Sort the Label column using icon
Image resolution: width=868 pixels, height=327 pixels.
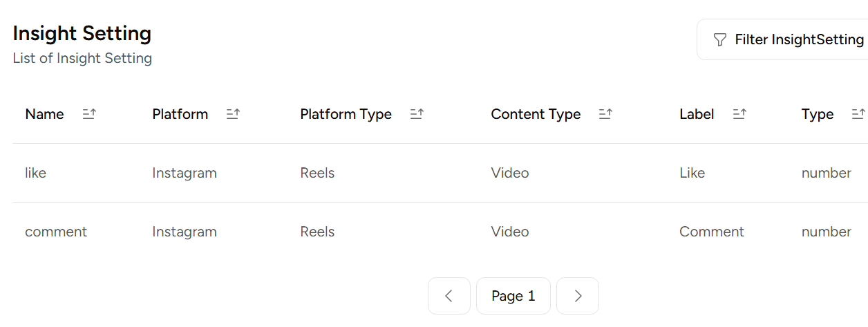coord(739,114)
